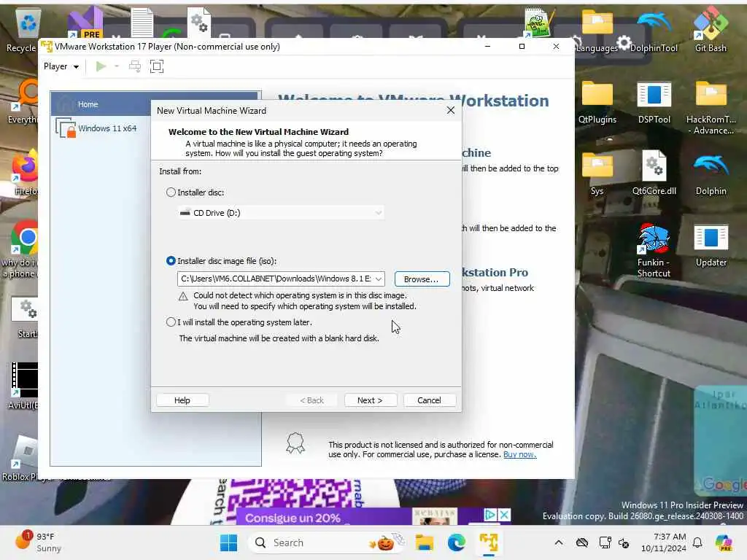
Task: Click the VMware Workstation title bar icon
Action: [x=46, y=47]
